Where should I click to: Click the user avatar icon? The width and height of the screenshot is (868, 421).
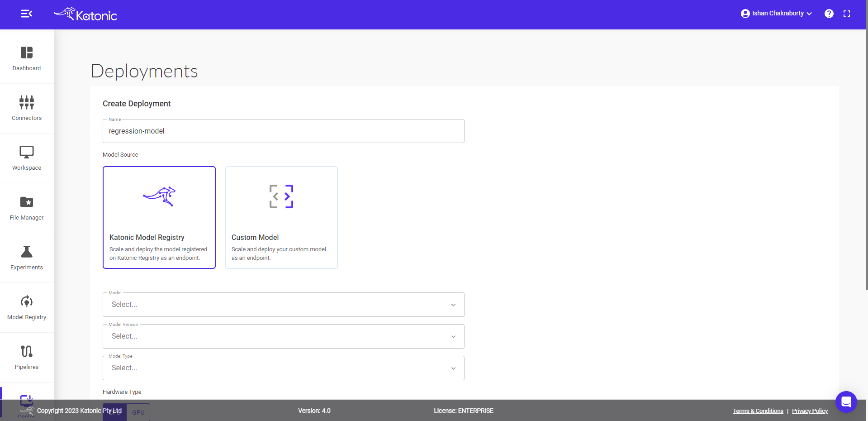click(x=745, y=14)
